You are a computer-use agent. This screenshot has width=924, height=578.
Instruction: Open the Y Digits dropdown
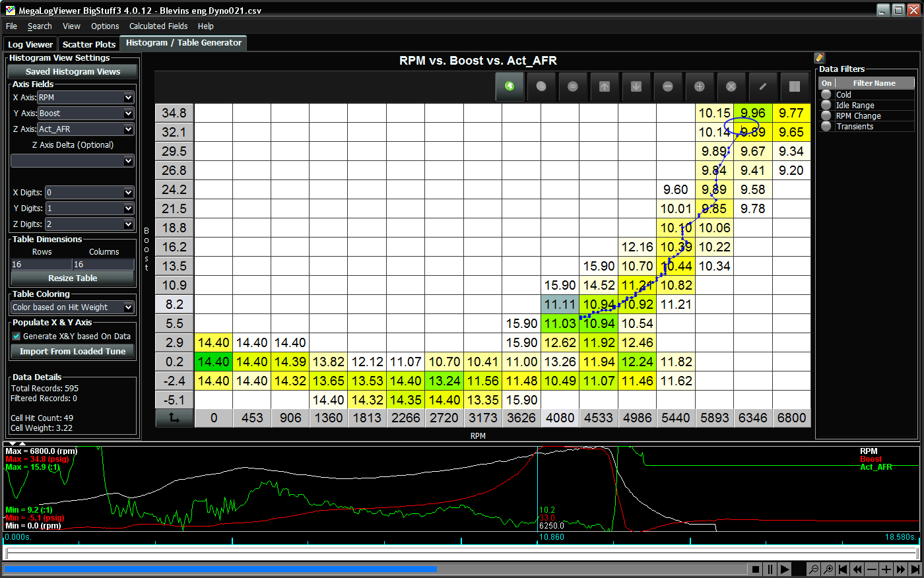[x=90, y=209]
